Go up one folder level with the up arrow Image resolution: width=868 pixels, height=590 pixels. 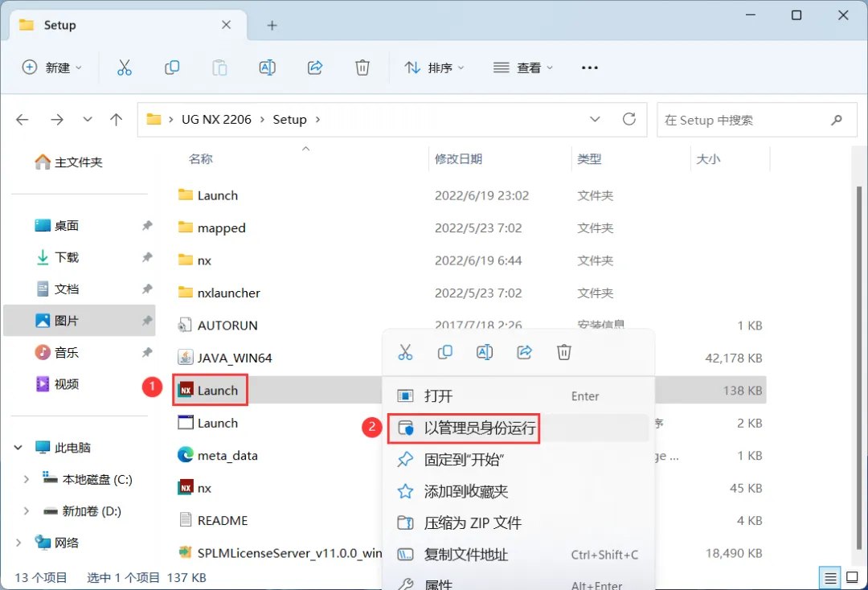pyautogui.click(x=117, y=120)
